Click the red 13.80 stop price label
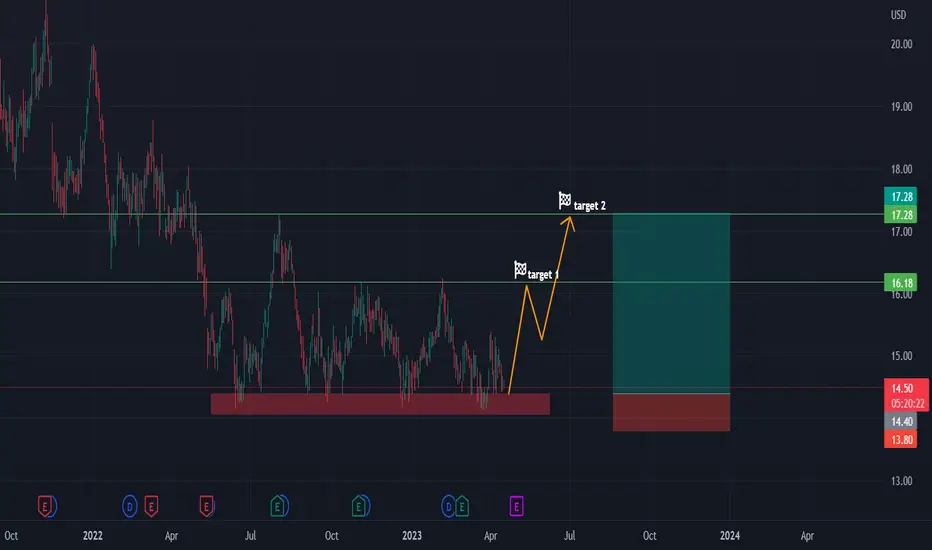Image resolution: width=932 pixels, height=550 pixels. tap(900, 439)
